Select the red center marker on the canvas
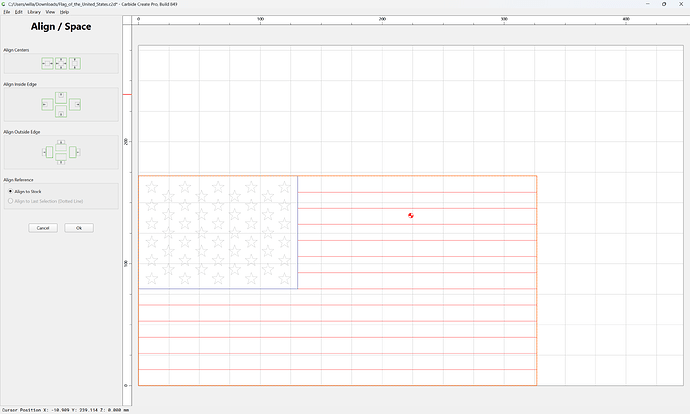Image resolution: width=690 pixels, height=414 pixels. click(x=411, y=215)
